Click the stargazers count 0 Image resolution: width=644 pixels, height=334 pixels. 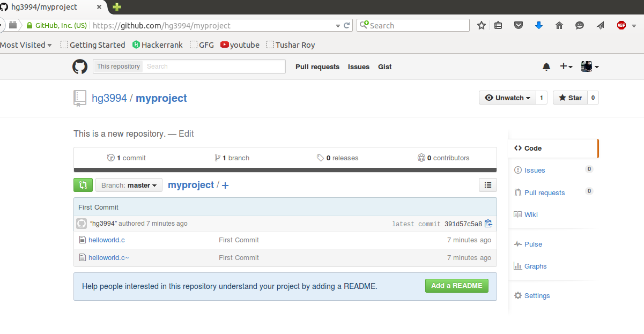coord(593,98)
